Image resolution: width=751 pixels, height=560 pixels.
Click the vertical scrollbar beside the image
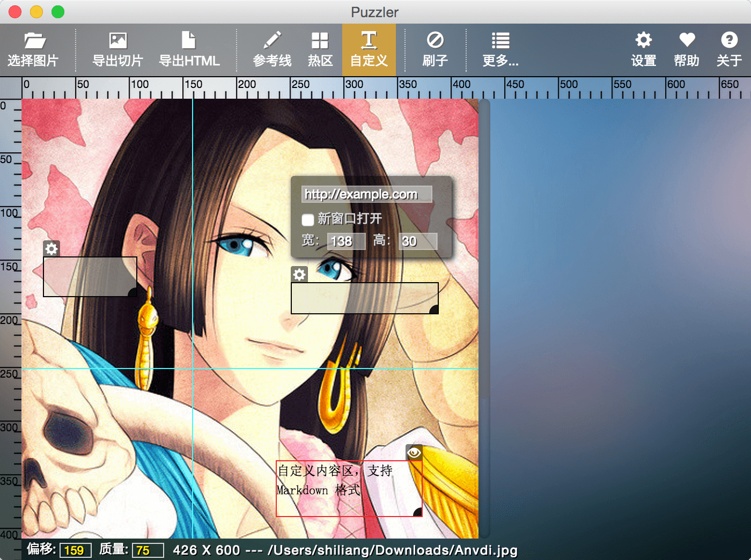click(484, 319)
